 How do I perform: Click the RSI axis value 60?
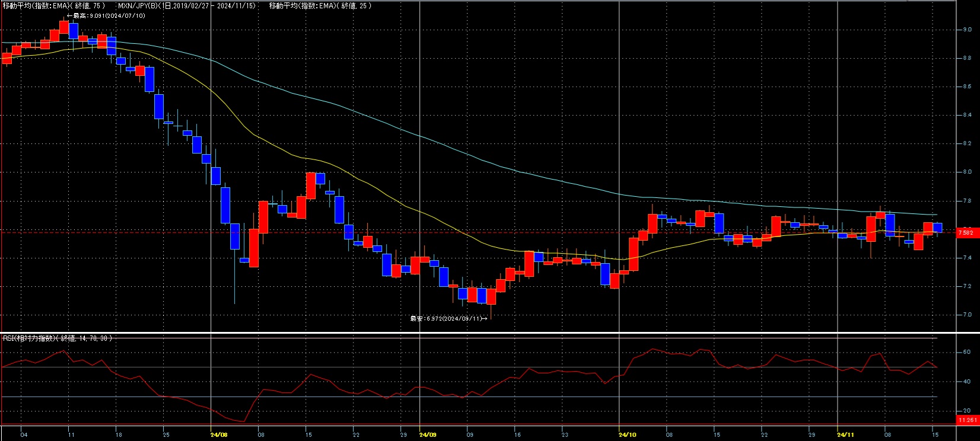point(967,352)
